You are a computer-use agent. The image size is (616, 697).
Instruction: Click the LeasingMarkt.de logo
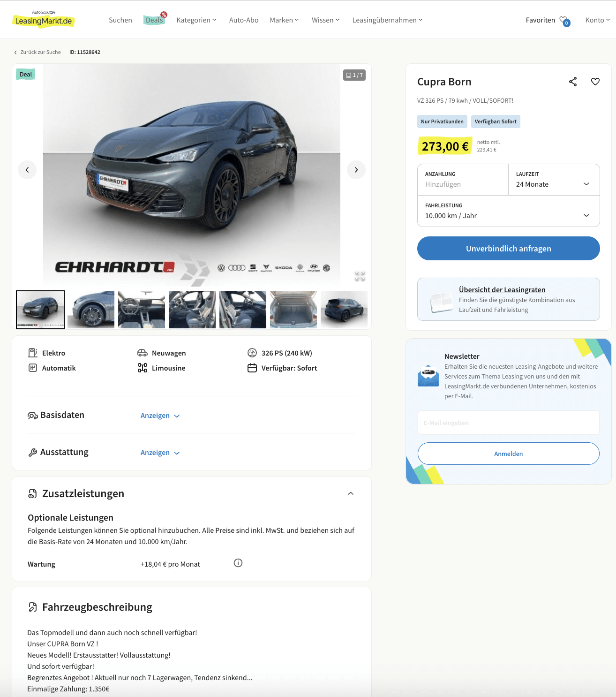click(43, 20)
